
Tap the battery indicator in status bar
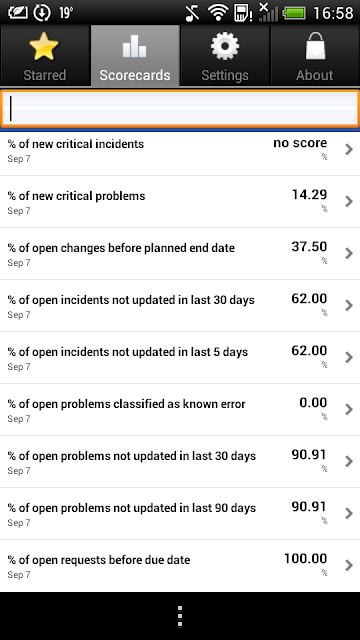click(x=294, y=13)
